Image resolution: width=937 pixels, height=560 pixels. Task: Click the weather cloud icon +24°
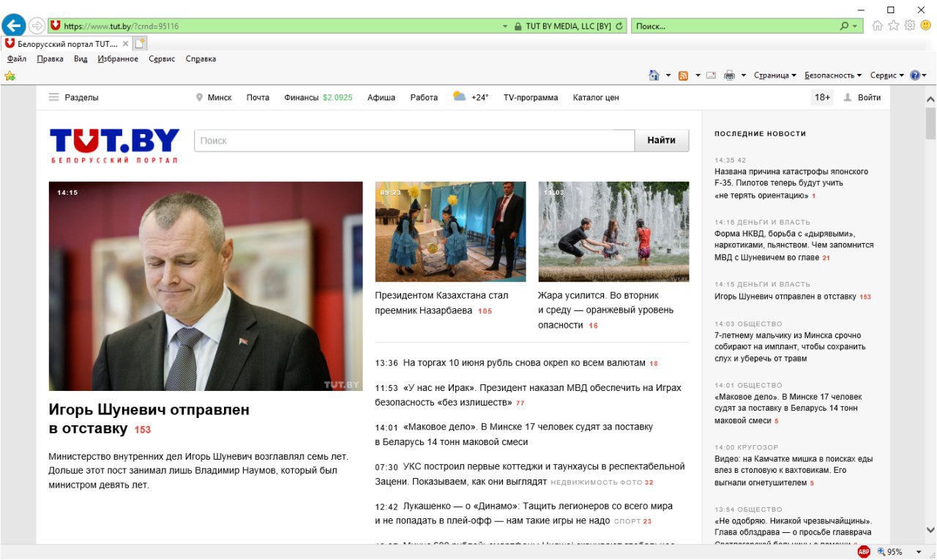point(460,97)
